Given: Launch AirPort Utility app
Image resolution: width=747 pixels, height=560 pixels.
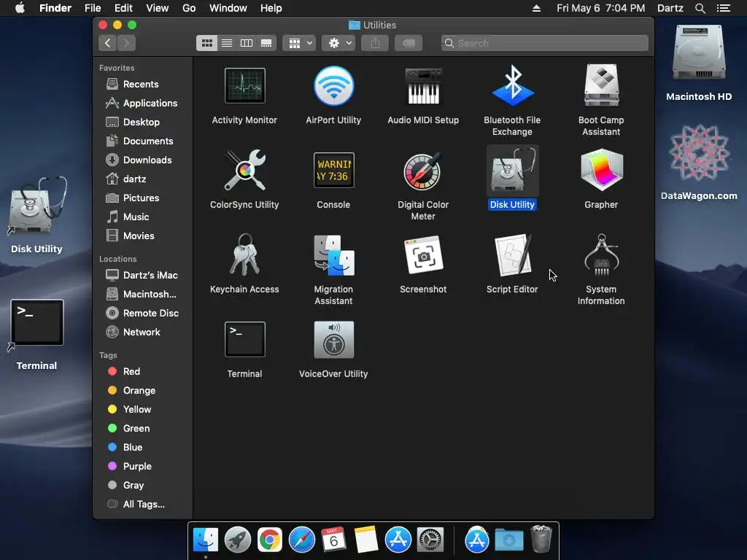Looking at the screenshot, I should (x=333, y=86).
